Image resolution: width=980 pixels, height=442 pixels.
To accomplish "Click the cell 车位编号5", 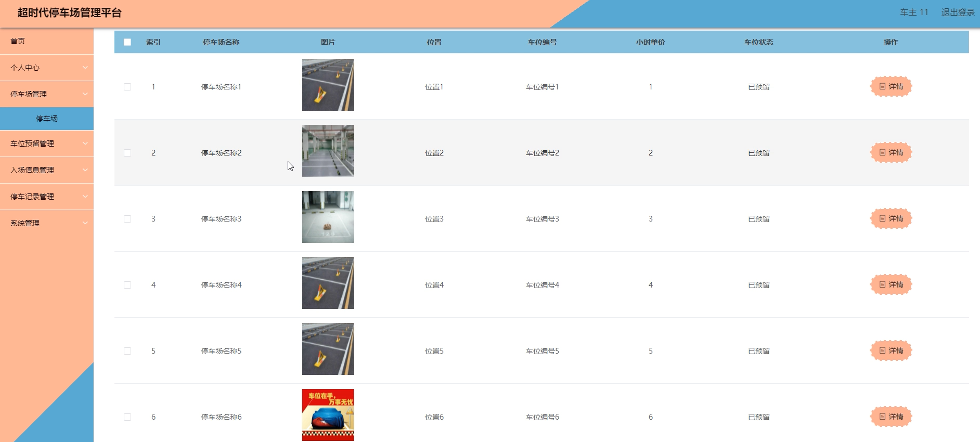I will point(543,351).
